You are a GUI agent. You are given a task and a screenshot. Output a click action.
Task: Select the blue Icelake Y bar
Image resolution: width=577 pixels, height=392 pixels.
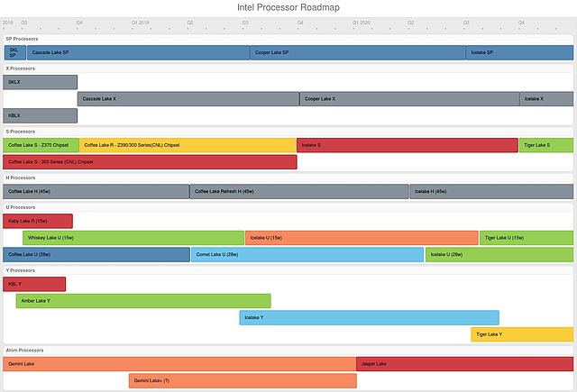[x=369, y=318]
